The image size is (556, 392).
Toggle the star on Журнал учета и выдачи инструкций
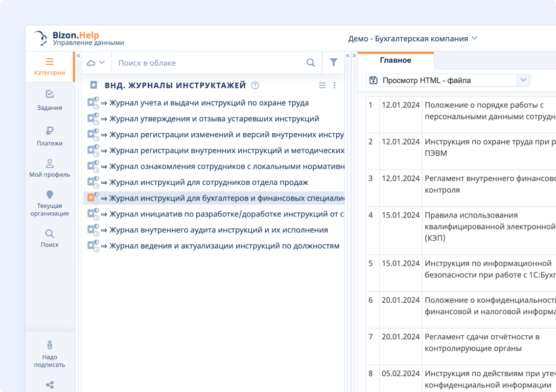tap(92, 102)
